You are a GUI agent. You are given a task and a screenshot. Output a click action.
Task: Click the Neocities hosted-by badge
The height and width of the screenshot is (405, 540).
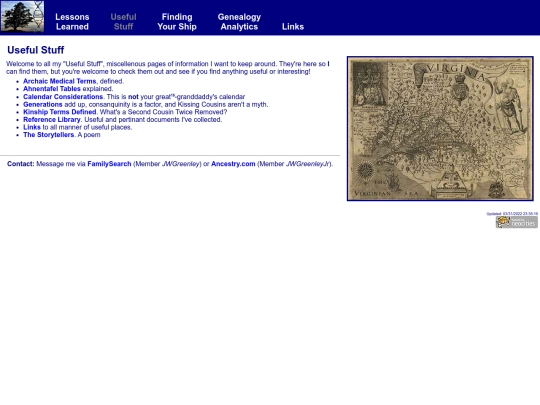click(517, 222)
